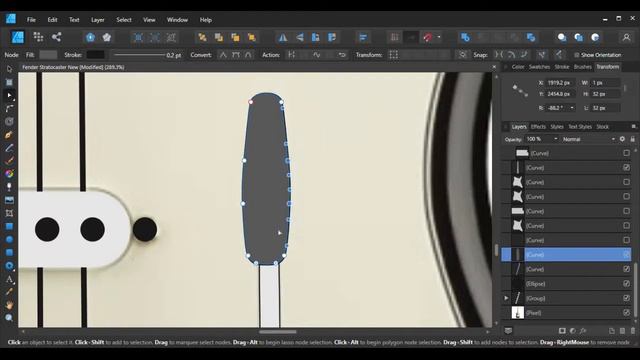
Task: Open the Layer menu
Action: [98, 20]
